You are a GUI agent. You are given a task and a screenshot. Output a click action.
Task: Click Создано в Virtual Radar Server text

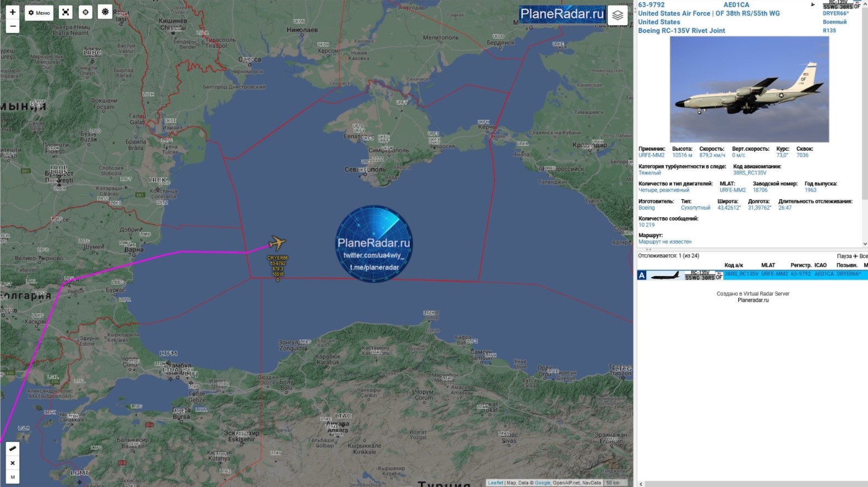[752, 294]
